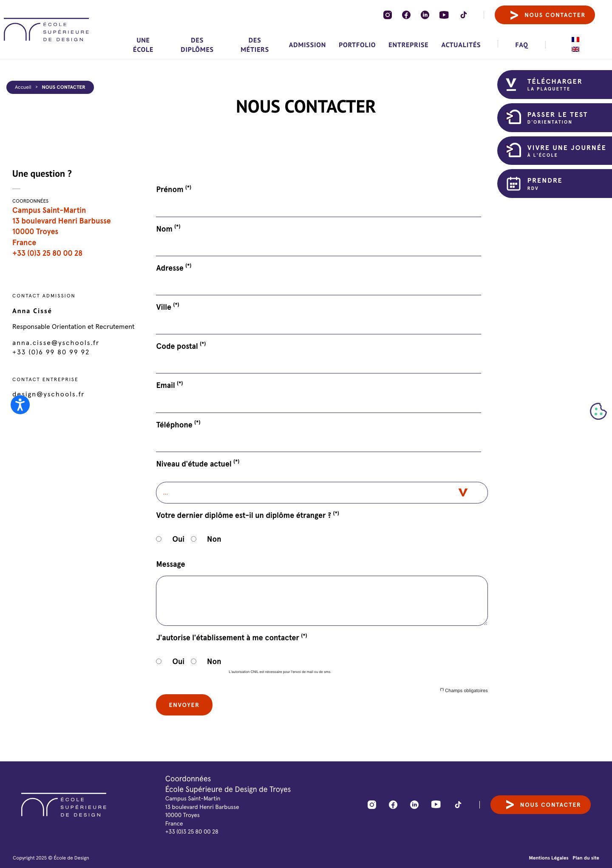This screenshot has height=868, width=612.
Task: Select Oui for foreign diploma question
Action: coord(159,539)
